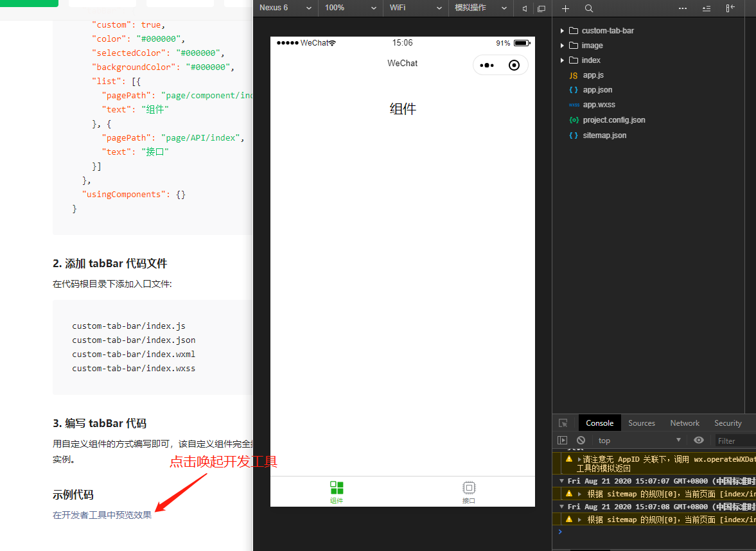Image resolution: width=756 pixels, height=551 pixels.
Task: Open the mini program capsule menu dots
Action: pyautogui.click(x=487, y=65)
